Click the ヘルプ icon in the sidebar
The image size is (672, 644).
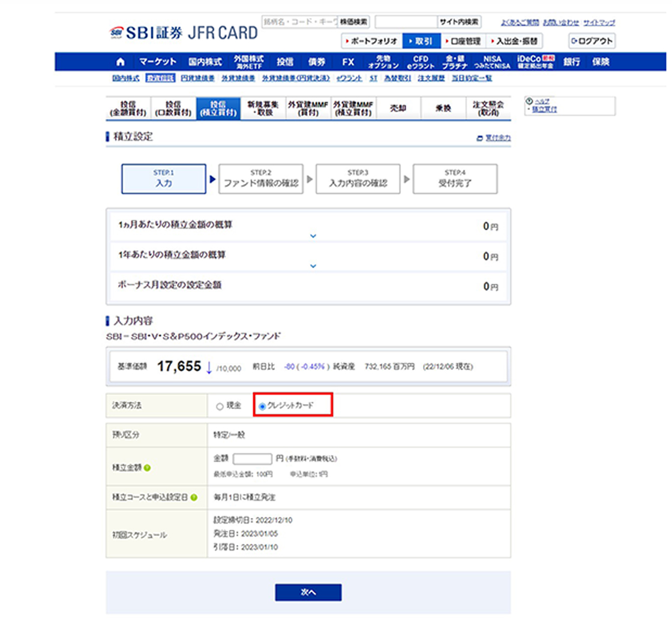click(528, 101)
